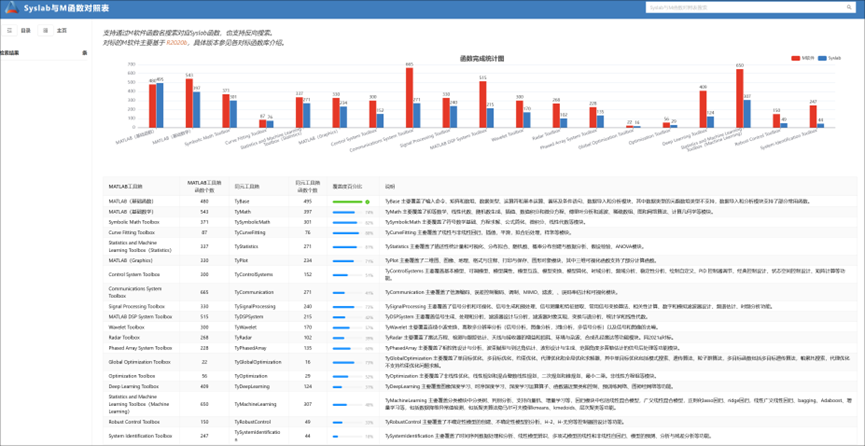Click System Identification Toolbox in table
Image resolution: width=865 pixels, height=446 pixels.
click(x=141, y=436)
